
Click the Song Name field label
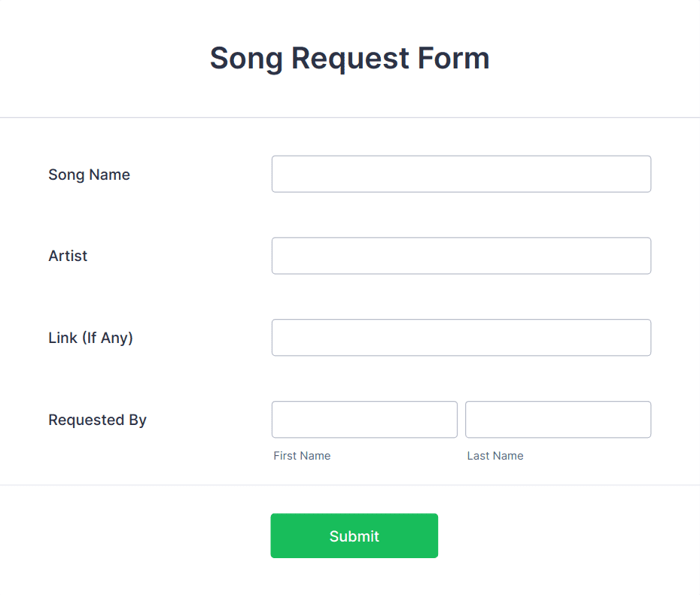(x=89, y=175)
